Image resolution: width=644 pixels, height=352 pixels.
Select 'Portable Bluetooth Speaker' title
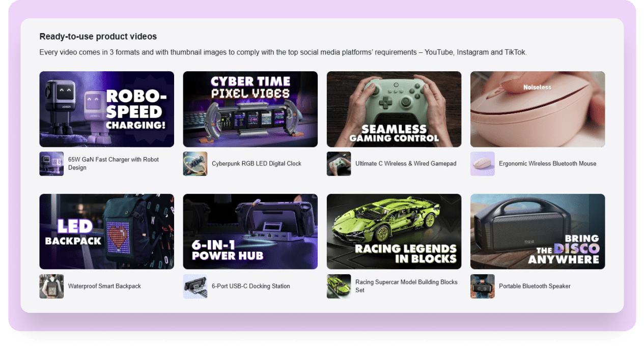(535, 286)
